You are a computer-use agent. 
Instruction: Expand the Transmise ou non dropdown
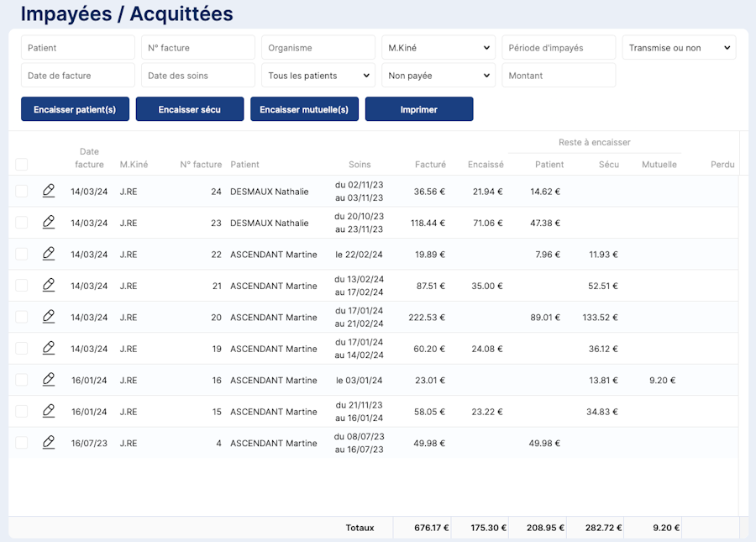[679, 48]
